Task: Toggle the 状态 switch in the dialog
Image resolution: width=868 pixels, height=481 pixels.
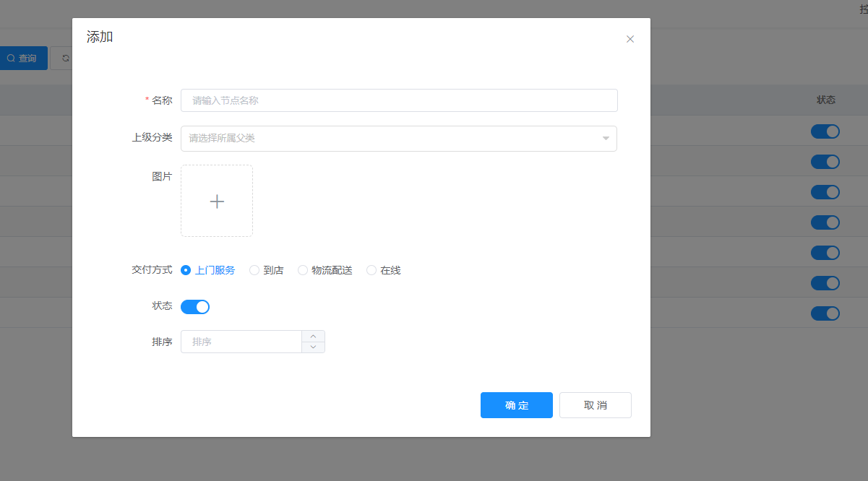Action: (195, 307)
